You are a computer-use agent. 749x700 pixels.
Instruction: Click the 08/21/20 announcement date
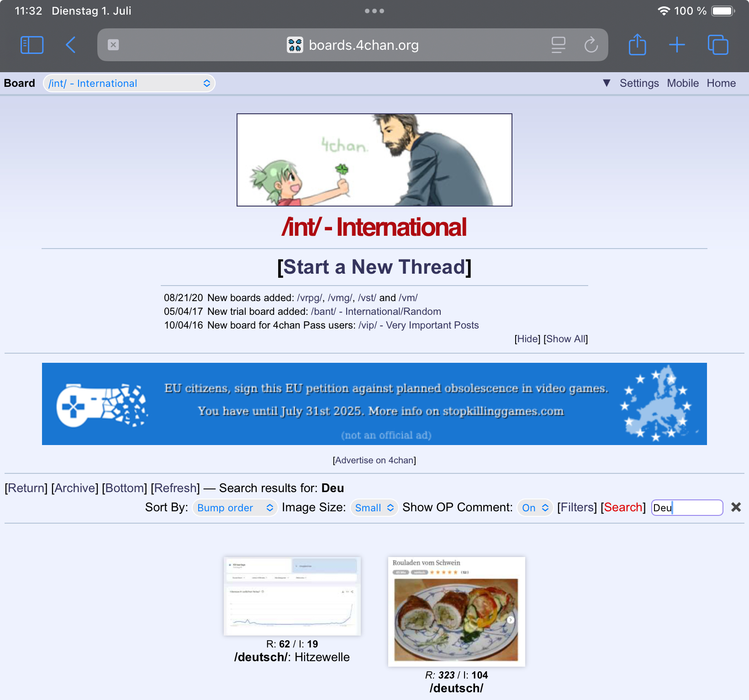tap(184, 298)
